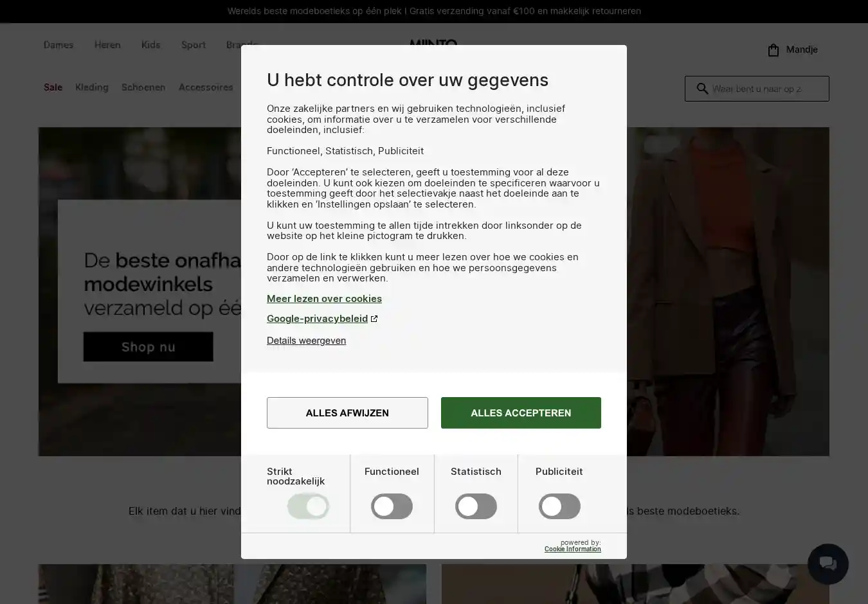Expand Details weergeven in cookie dialog
The height and width of the screenshot is (604, 868).
[306, 341]
